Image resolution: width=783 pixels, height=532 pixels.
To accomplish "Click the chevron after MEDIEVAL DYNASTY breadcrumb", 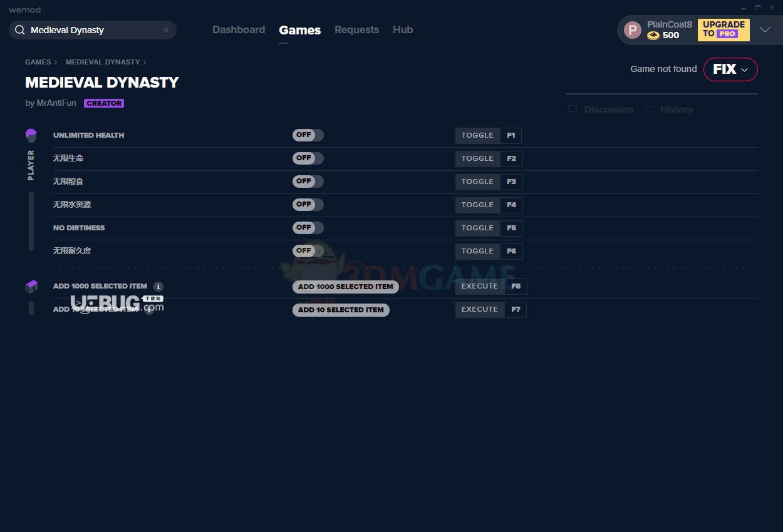I will 145,62.
